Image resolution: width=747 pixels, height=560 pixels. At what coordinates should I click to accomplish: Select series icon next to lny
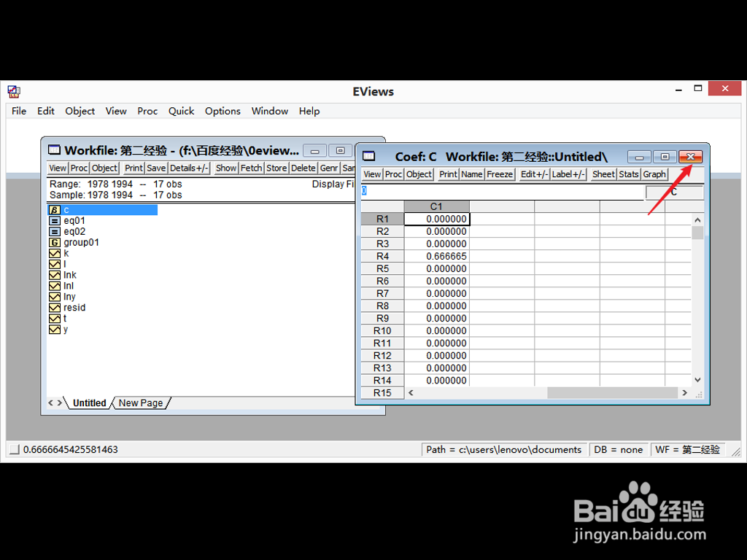point(54,297)
